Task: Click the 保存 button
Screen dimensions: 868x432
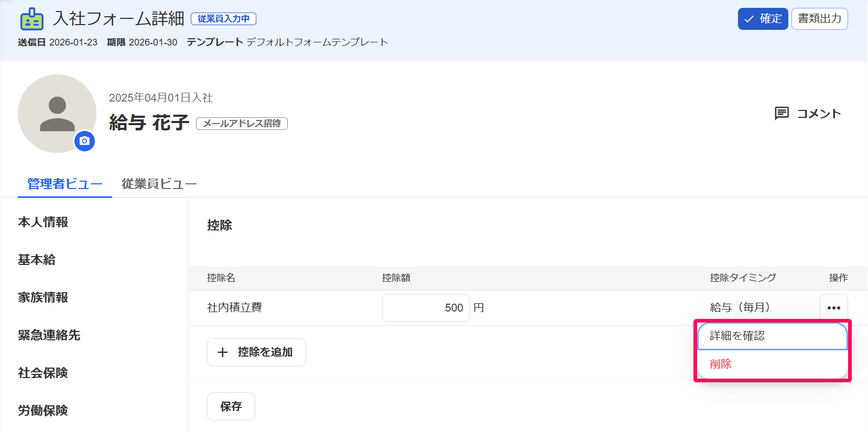Action: click(231, 406)
